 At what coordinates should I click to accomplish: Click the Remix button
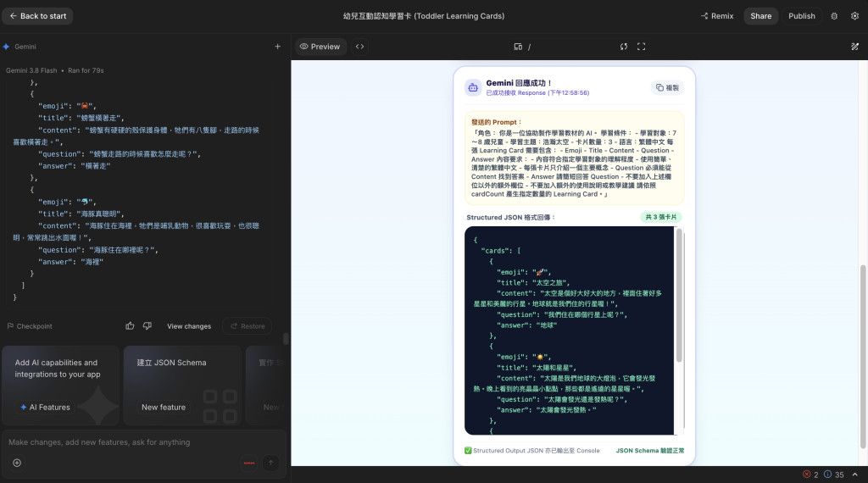pyautogui.click(x=717, y=16)
